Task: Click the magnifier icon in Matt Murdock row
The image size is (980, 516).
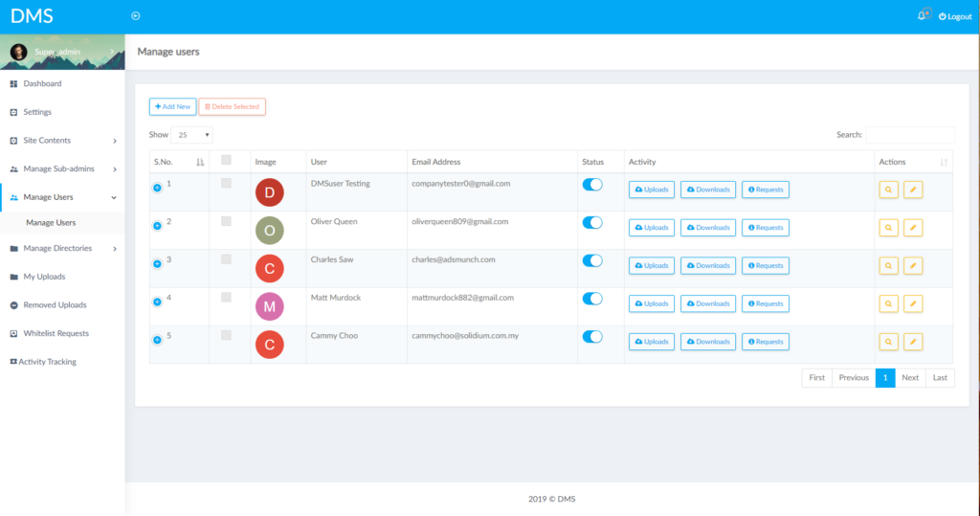Action: [x=888, y=304]
